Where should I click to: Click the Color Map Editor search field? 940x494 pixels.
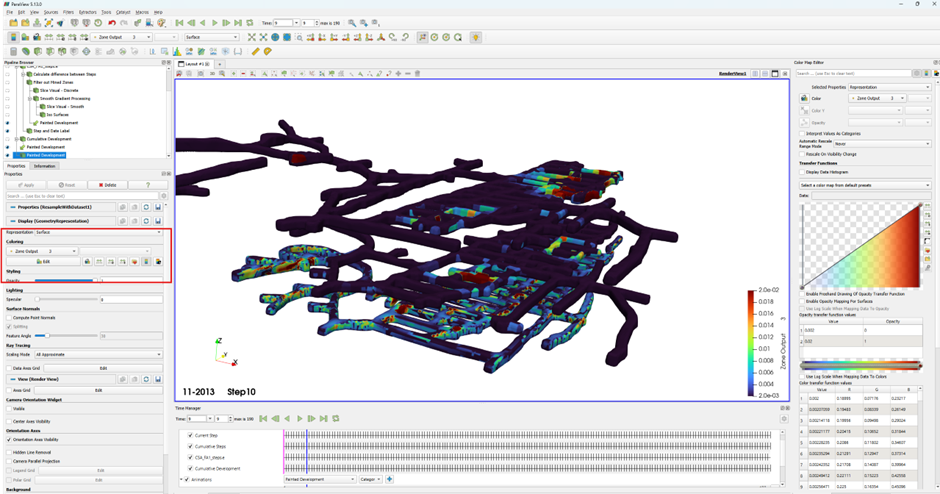coord(853,73)
